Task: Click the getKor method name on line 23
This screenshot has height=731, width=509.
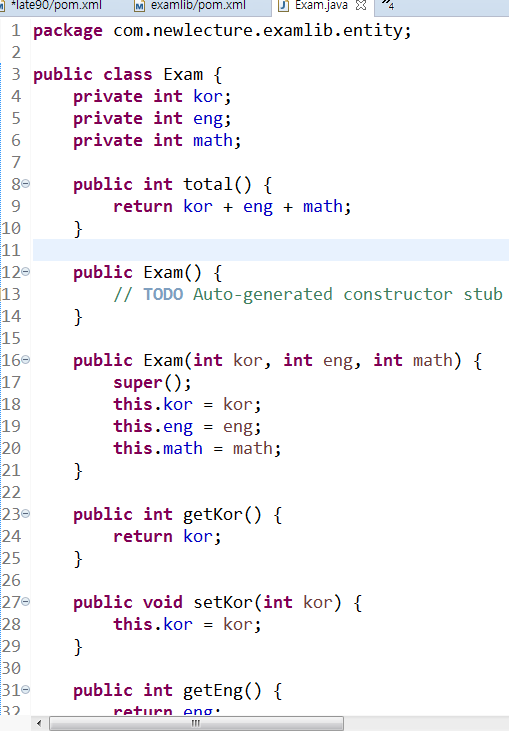Action: coord(213,514)
